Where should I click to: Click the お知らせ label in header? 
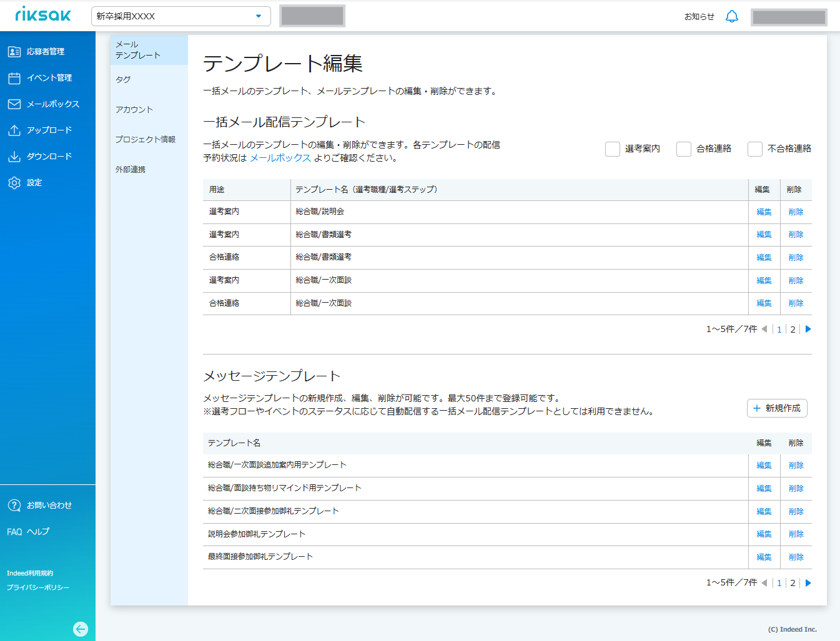699,17
